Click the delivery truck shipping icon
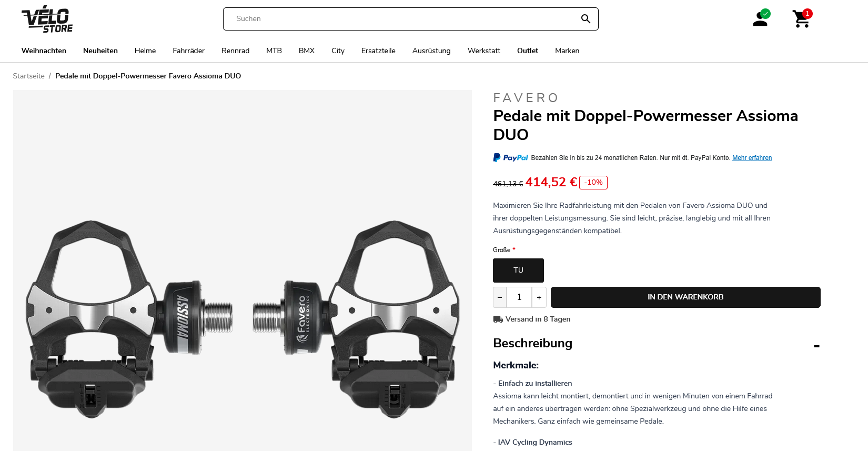868x451 pixels. click(x=498, y=319)
